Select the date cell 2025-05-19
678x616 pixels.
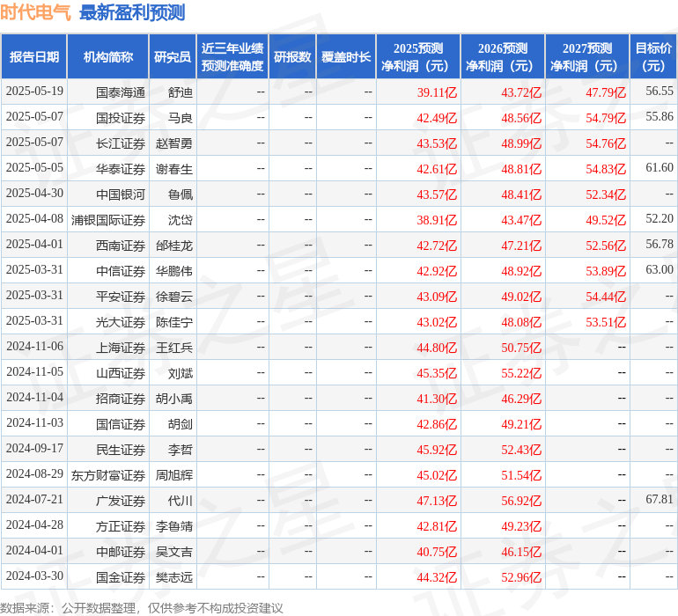[x=34, y=92]
